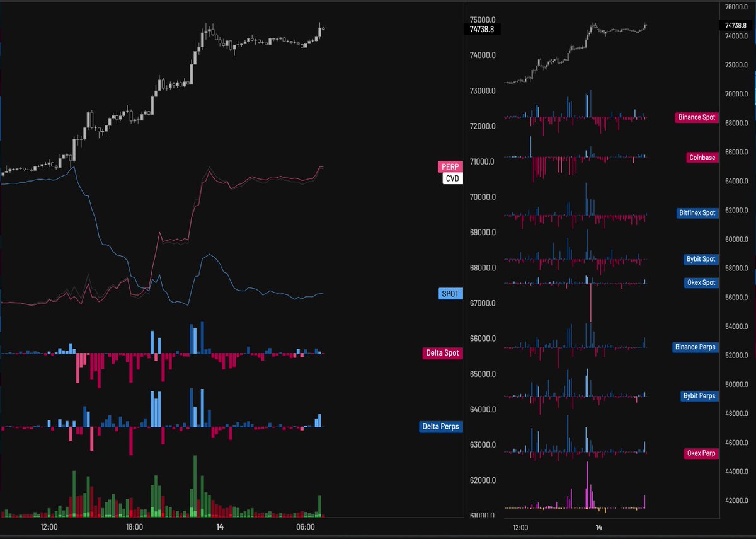Click the Binance Spot exchange label
The image size is (756, 539).
[x=697, y=117]
